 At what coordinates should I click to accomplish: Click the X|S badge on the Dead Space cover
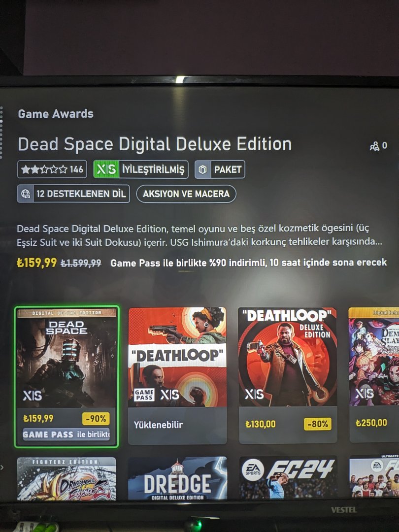32,395
